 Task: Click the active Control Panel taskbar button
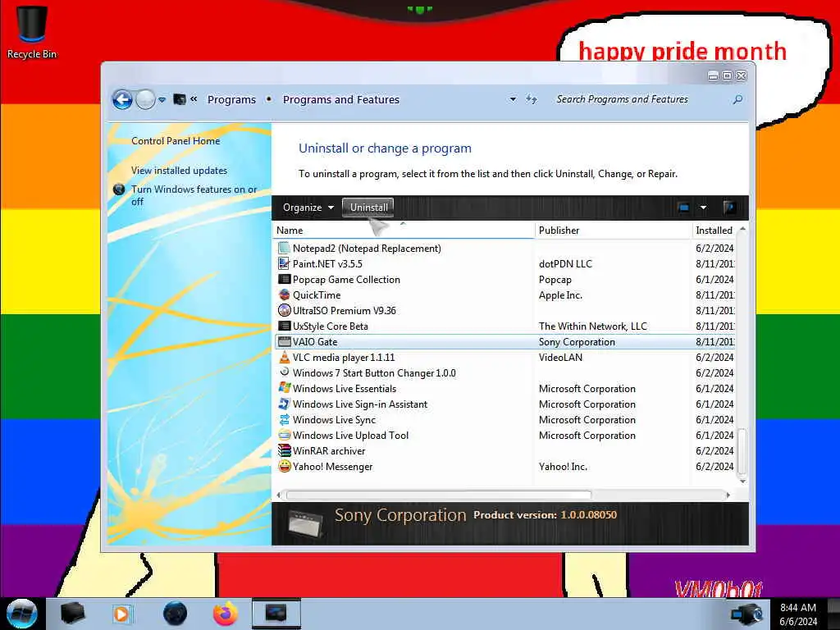point(276,614)
